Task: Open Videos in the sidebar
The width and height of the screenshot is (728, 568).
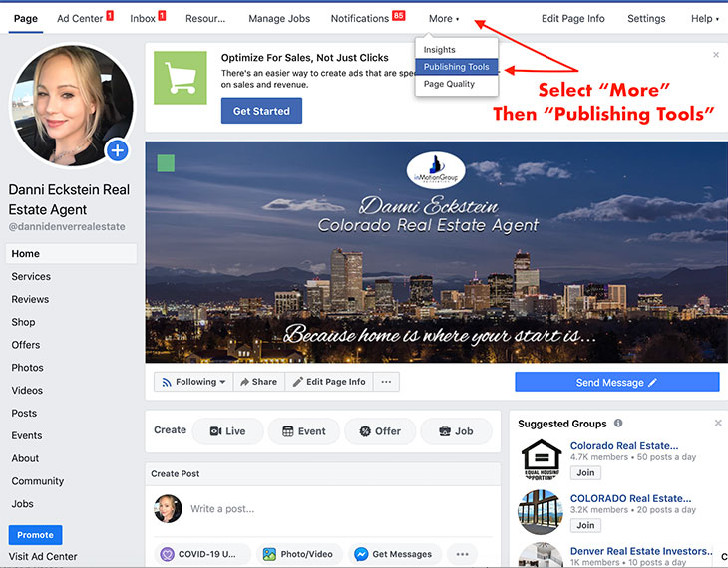Action: (27, 391)
